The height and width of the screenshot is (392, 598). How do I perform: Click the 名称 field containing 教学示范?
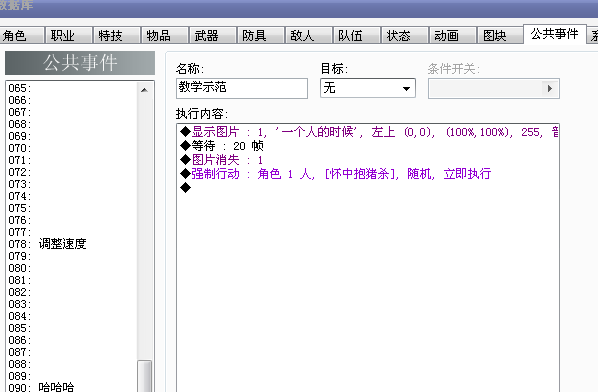pyautogui.click(x=242, y=88)
